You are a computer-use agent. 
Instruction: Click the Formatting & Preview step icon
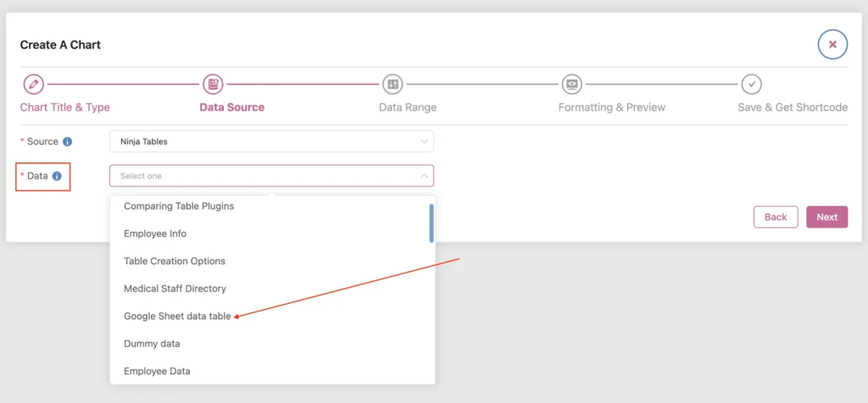click(x=572, y=85)
